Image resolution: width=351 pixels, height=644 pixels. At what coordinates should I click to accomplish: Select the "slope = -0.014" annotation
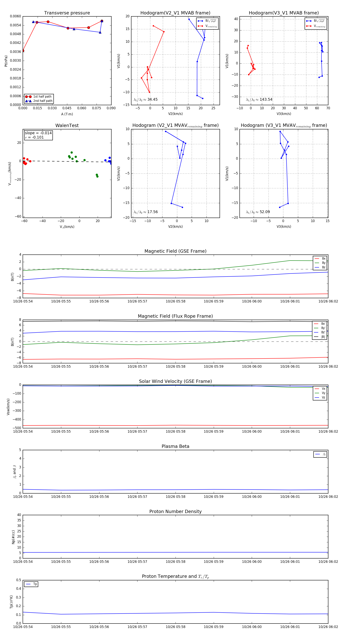38,133
